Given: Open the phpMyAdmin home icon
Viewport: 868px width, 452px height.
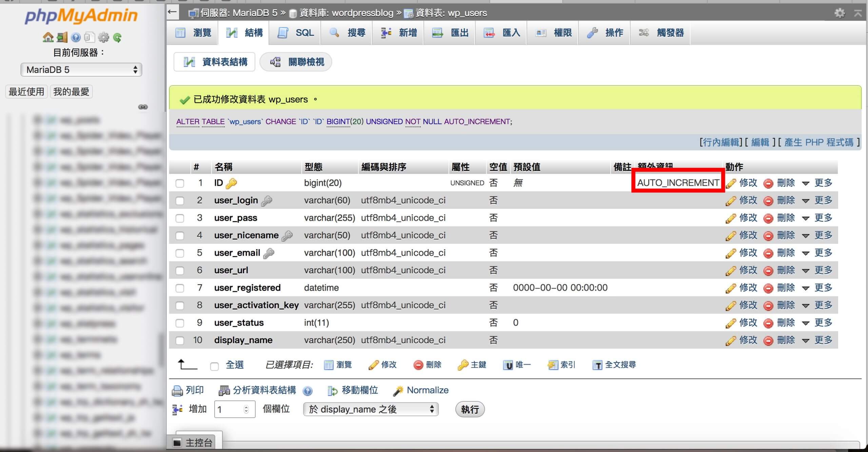Looking at the screenshot, I should tap(48, 37).
